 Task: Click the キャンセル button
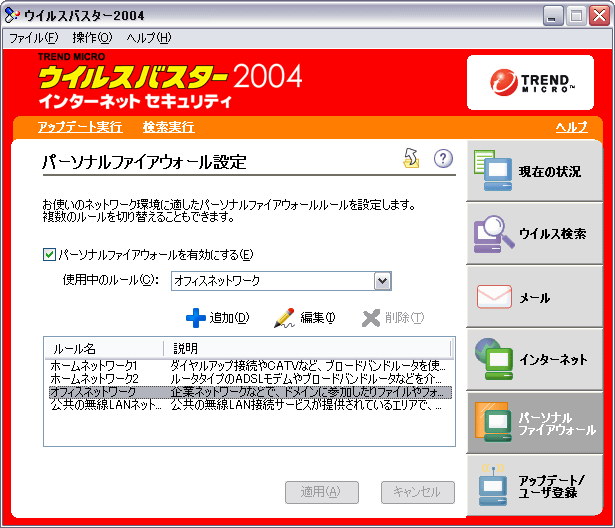pyautogui.click(x=418, y=492)
